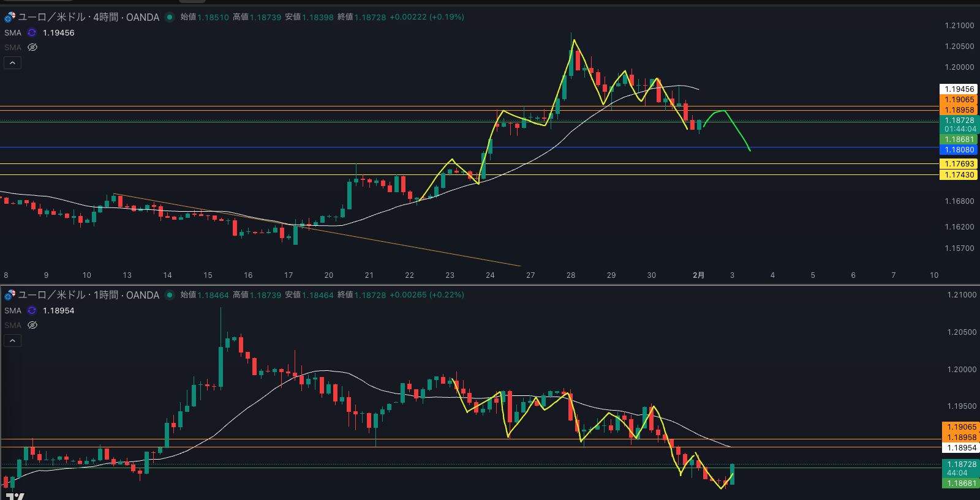
Task: Click the yellow 1.17430 price label
Action: [959, 175]
